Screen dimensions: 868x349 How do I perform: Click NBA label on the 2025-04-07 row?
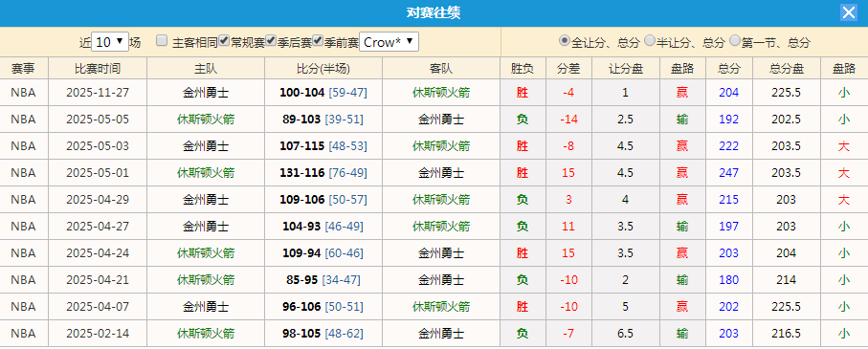click(x=23, y=306)
